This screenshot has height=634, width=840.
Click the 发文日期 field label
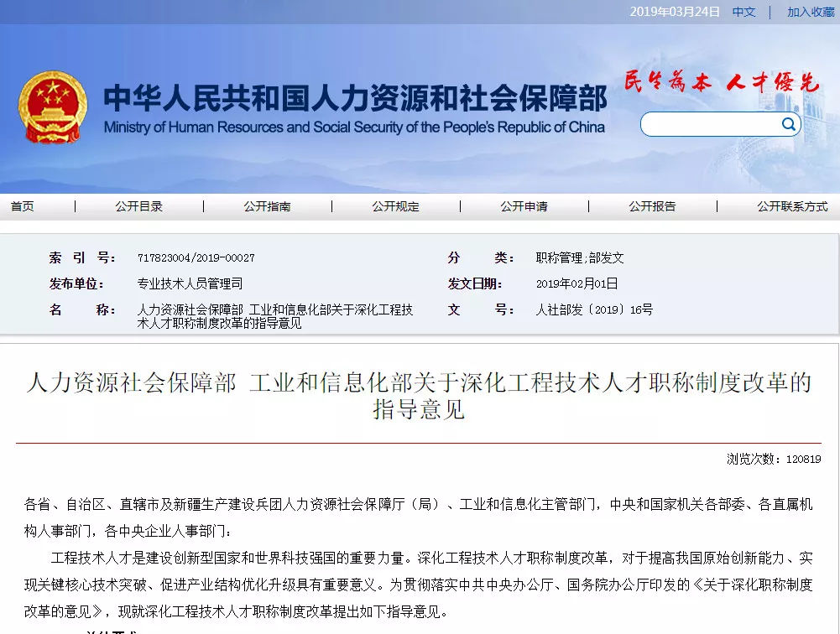475,283
